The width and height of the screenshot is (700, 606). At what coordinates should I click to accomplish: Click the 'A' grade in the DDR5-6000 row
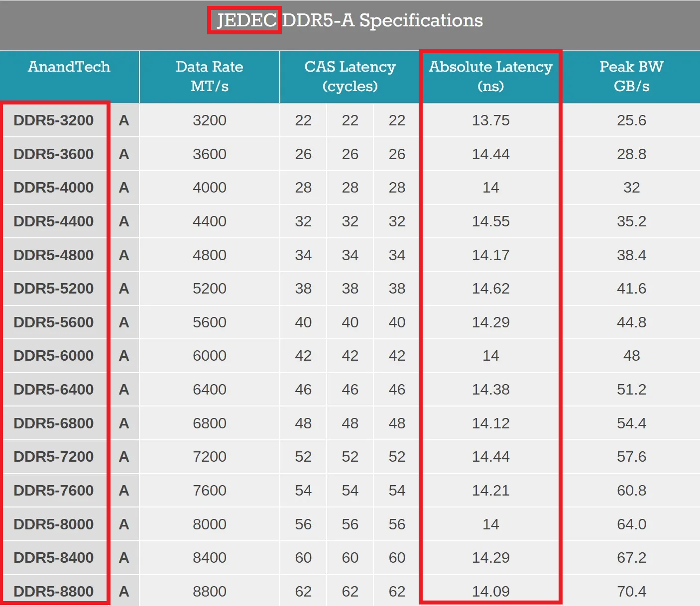coord(124,356)
